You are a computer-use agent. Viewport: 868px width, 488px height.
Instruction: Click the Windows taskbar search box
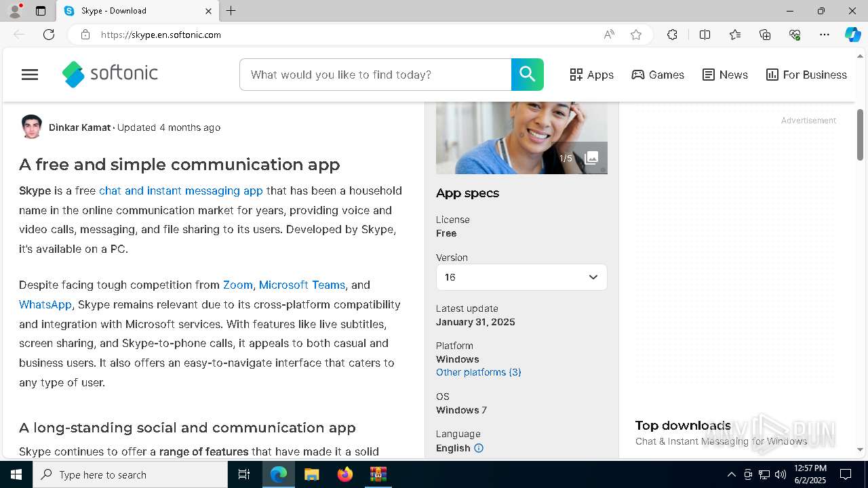130,474
